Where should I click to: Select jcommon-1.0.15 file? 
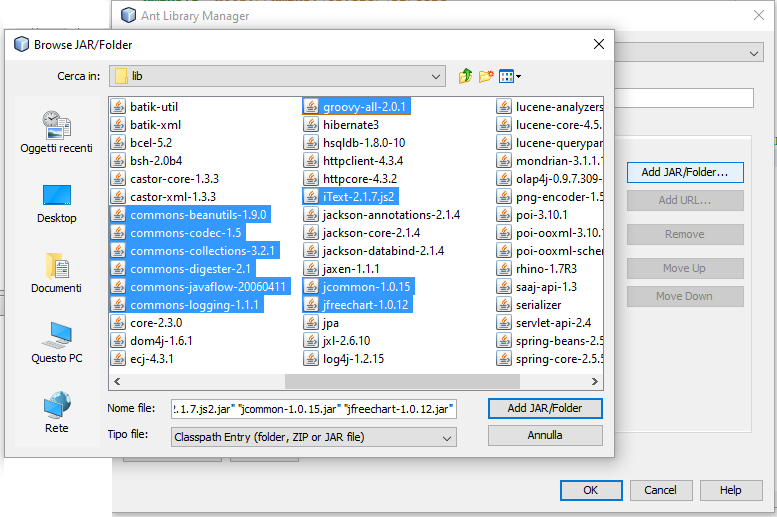coord(359,287)
